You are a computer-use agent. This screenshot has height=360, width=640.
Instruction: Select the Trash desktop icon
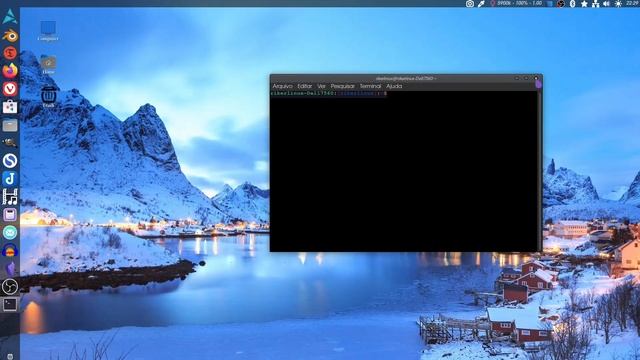pyautogui.click(x=48, y=97)
